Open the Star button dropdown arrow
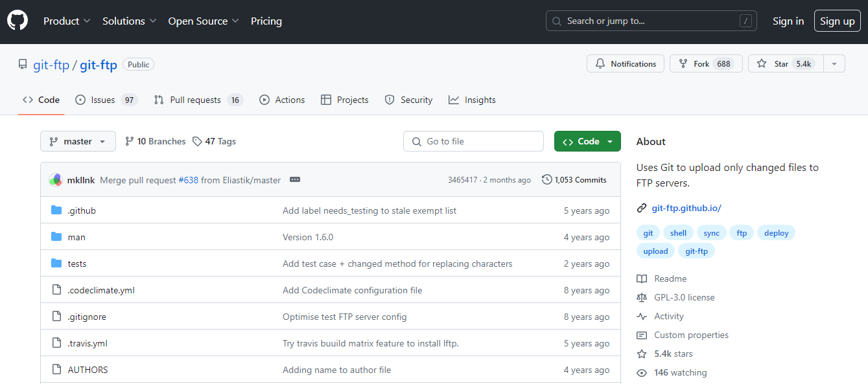868x384 pixels. [x=834, y=63]
